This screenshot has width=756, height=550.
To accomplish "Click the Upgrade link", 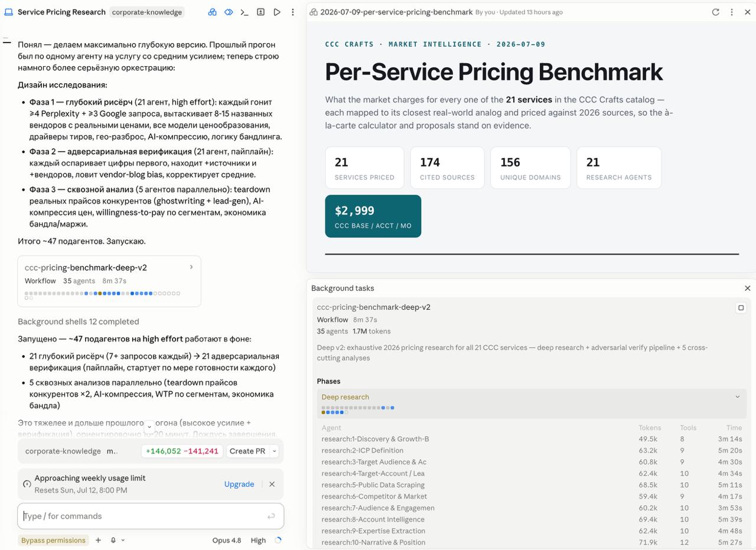I will pyautogui.click(x=239, y=484).
